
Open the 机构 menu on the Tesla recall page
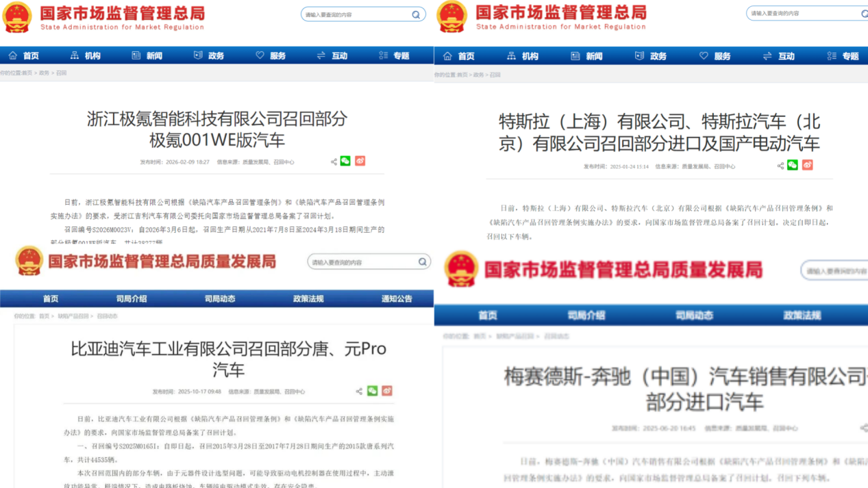tap(523, 56)
